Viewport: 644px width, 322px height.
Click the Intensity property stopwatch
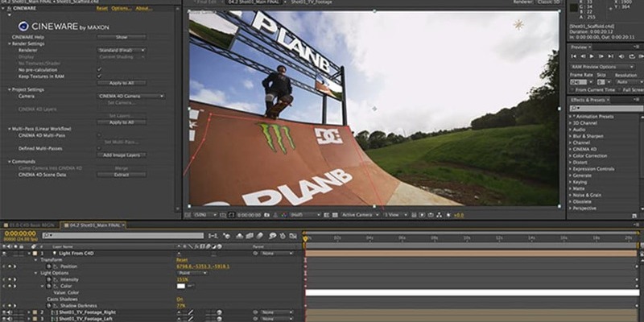[48, 279]
